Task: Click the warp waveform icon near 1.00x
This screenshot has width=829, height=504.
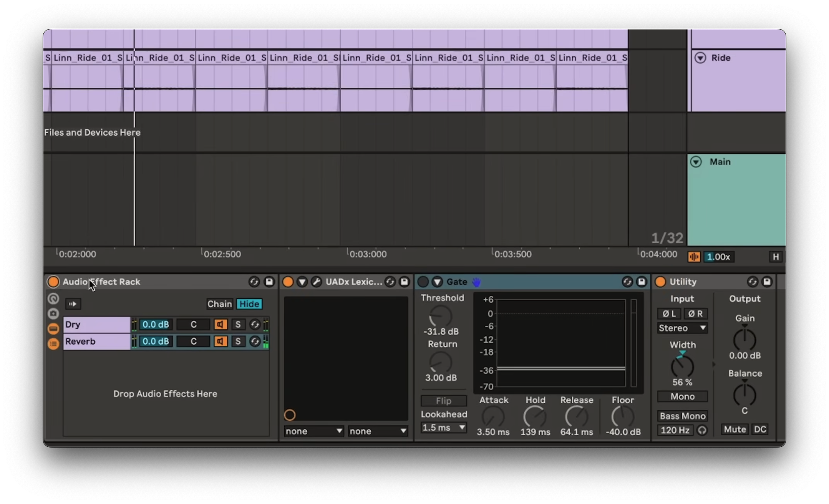Action: click(694, 257)
